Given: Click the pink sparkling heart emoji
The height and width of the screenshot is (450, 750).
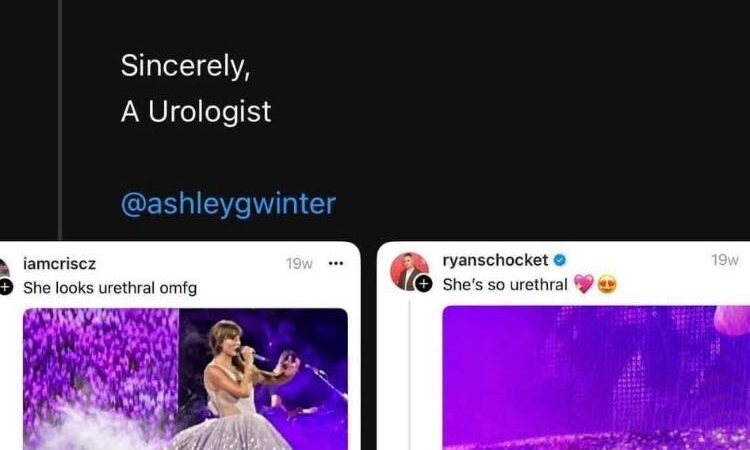Looking at the screenshot, I should [x=584, y=285].
